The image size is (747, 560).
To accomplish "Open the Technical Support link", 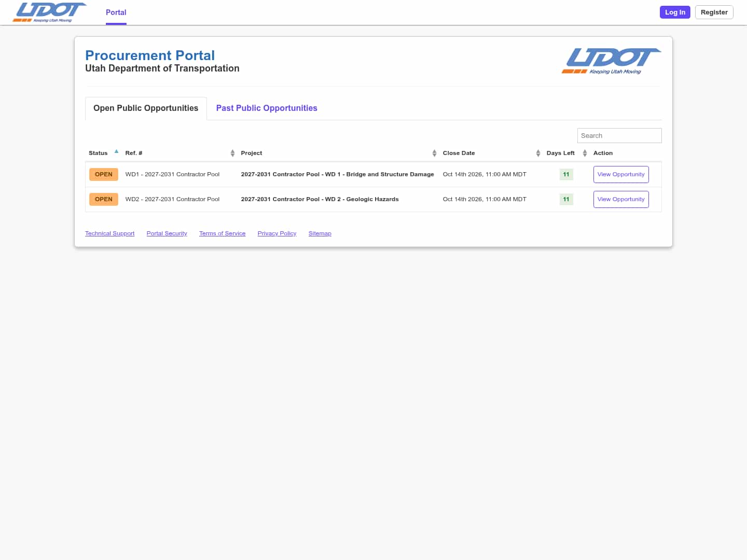I will (x=109, y=233).
